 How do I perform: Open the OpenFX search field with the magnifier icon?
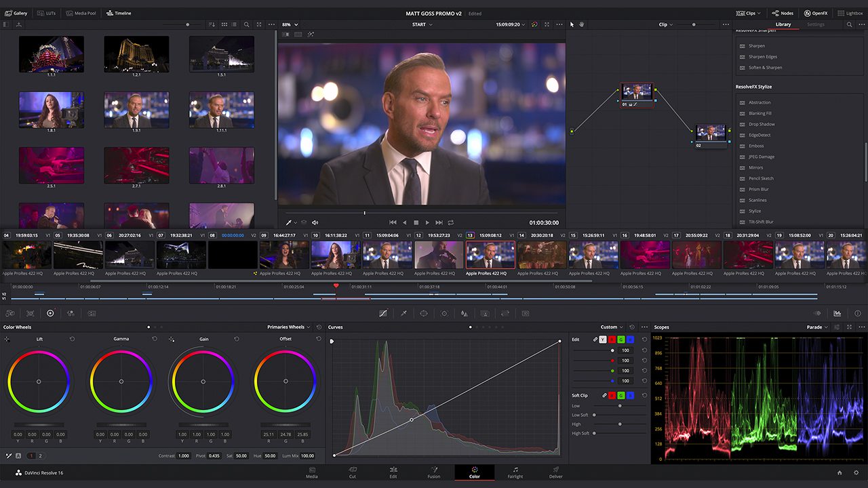tap(850, 24)
